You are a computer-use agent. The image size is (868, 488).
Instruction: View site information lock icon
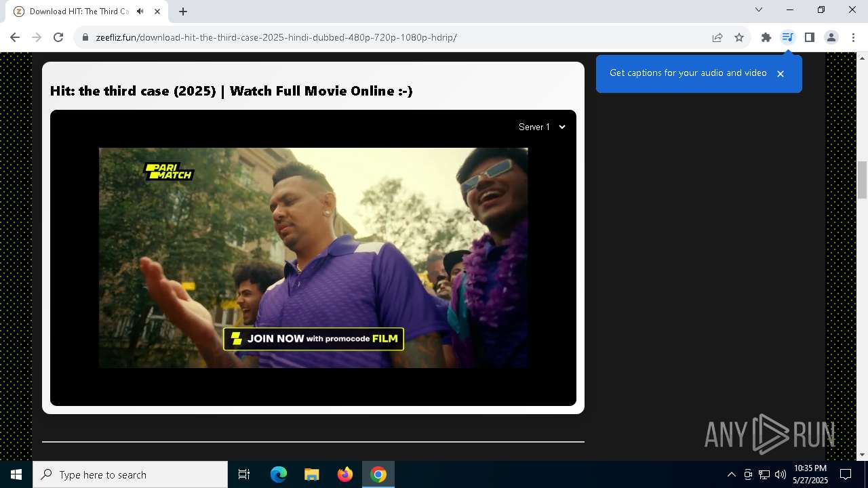pos(85,37)
